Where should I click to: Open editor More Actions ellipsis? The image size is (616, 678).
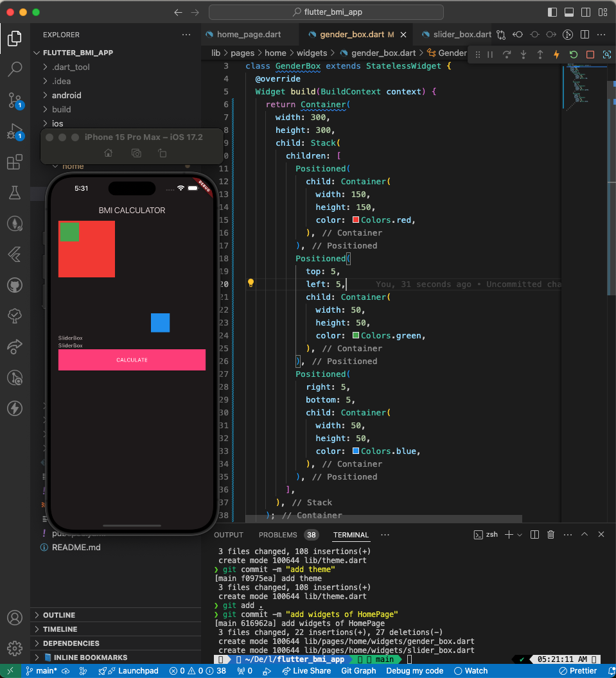click(601, 35)
